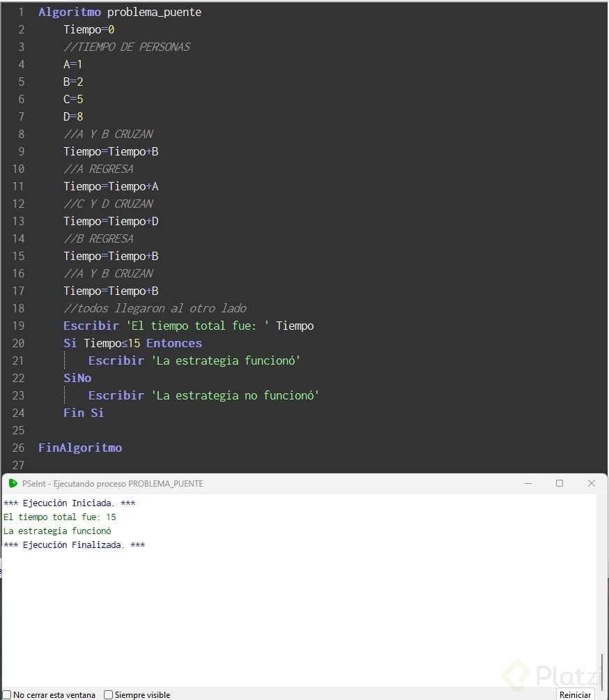Enable 'No cerrar esta ventana' checkbox
The width and height of the screenshot is (609, 700).
(7, 694)
